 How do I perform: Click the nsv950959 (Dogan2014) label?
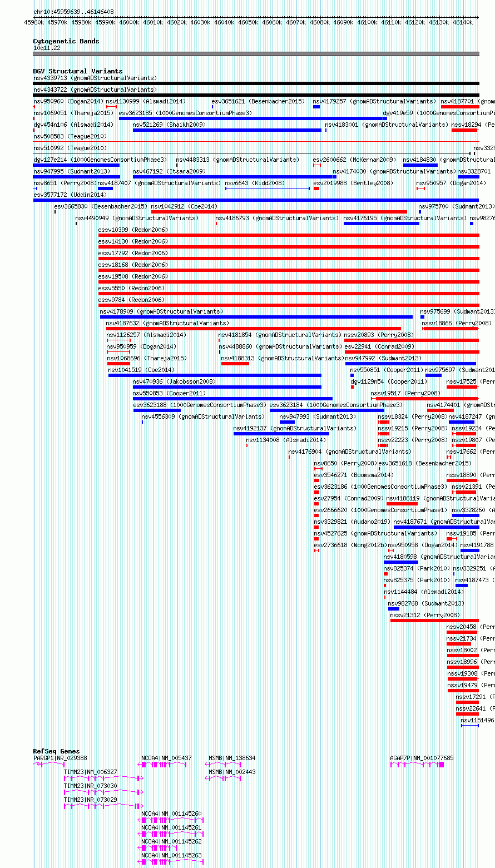(142, 346)
